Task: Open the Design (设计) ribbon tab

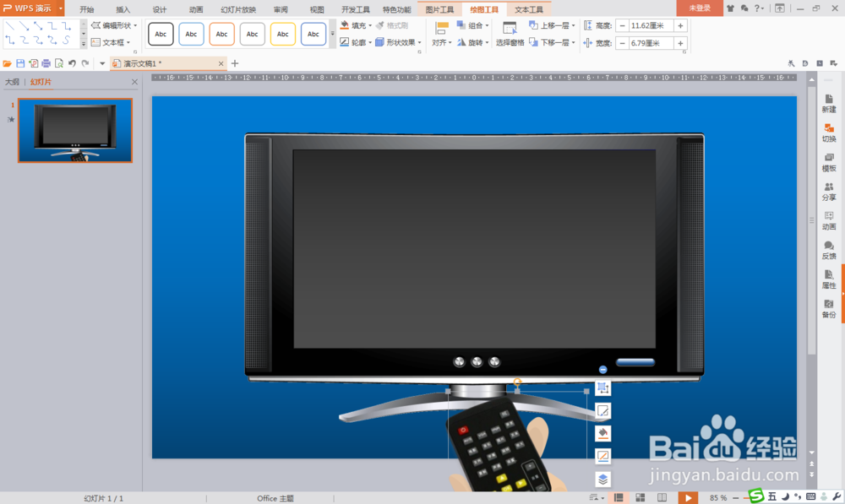Action: (160, 9)
